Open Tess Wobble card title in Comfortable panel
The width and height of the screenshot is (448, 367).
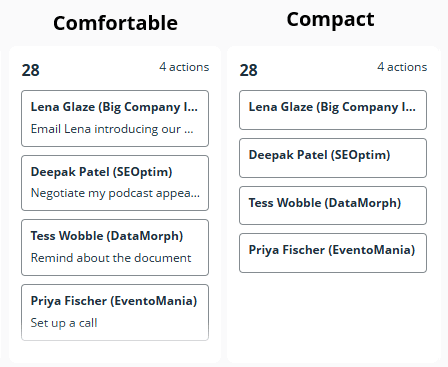coord(107,236)
